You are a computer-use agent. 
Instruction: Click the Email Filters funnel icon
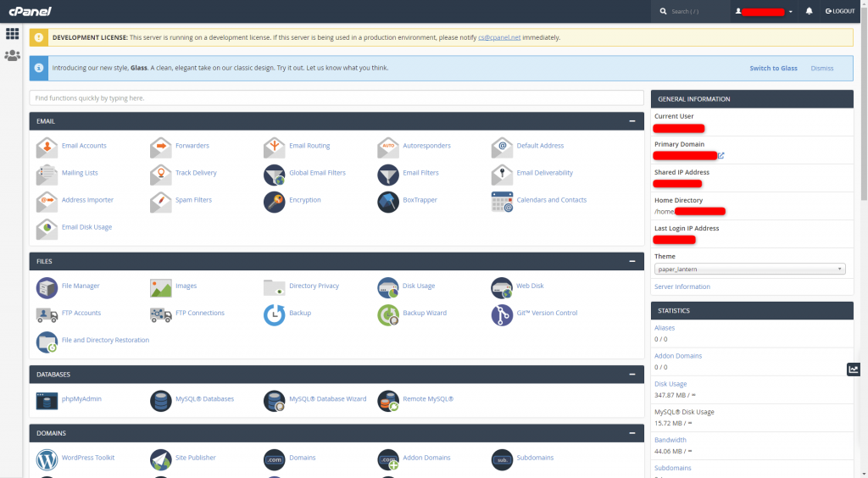(x=388, y=175)
